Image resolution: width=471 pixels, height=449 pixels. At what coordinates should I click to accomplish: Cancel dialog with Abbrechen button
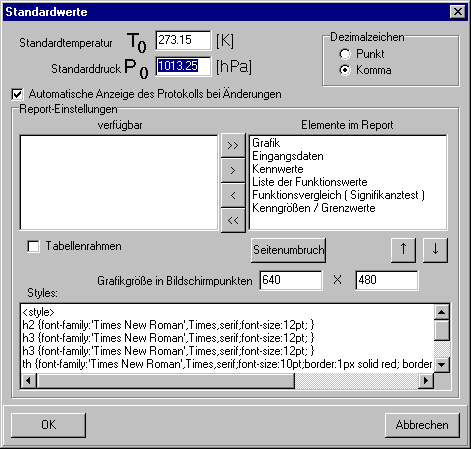(x=422, y=425)
